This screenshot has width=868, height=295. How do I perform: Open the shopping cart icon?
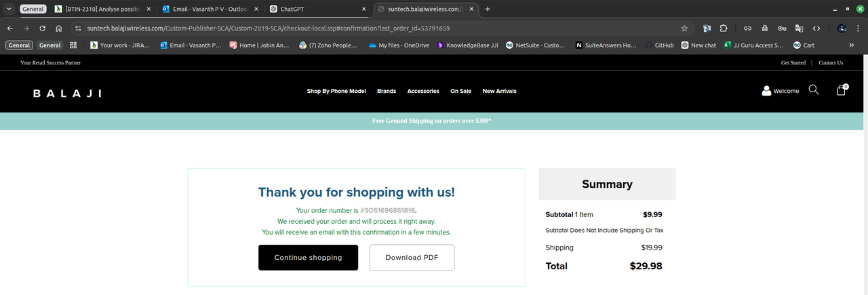[841, 90]
